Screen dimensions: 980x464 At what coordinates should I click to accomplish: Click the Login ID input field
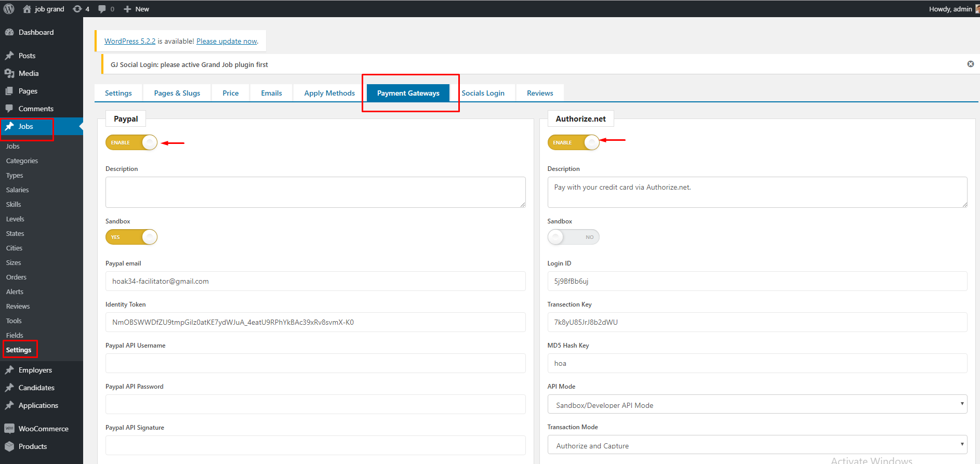point(757,281)
